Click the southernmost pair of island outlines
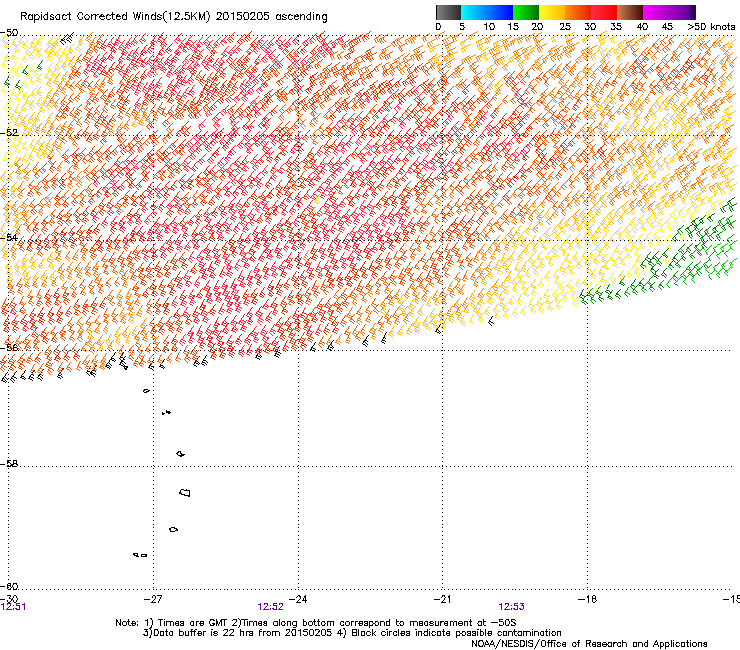Image resolution: width=740 pixels, height=650 pixels. [140, 555]
